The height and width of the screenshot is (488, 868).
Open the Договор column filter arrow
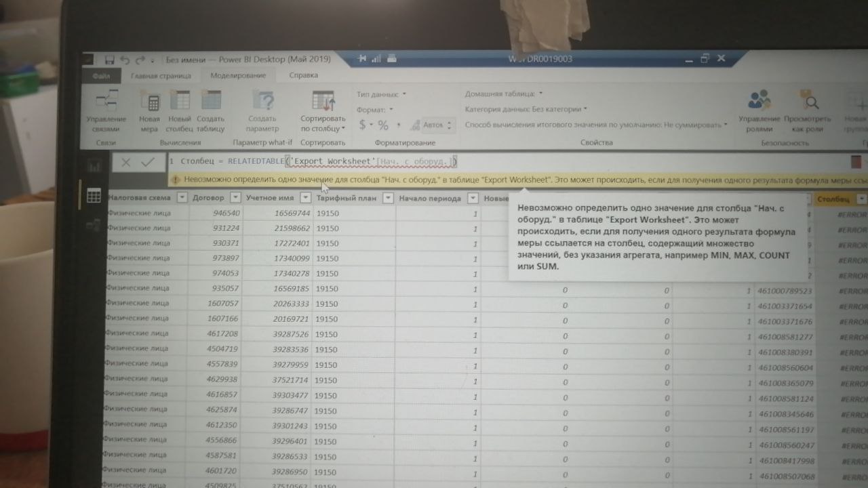[x=235, y=198]
